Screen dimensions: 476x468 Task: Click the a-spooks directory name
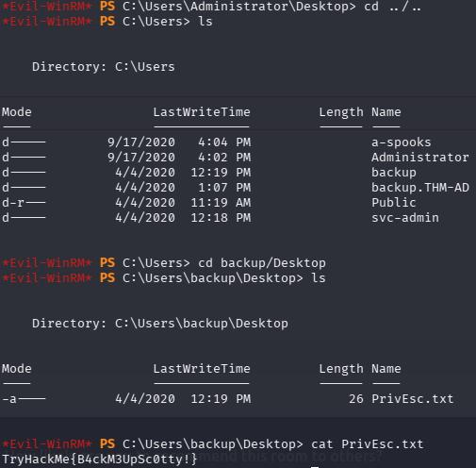pyautogui.click(x=401, y=142)
